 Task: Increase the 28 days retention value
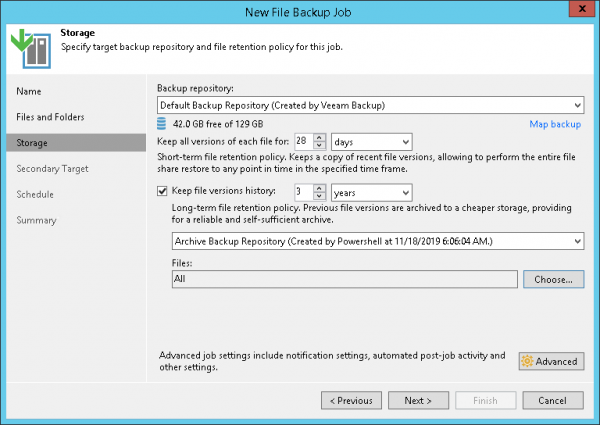(320, 138)
